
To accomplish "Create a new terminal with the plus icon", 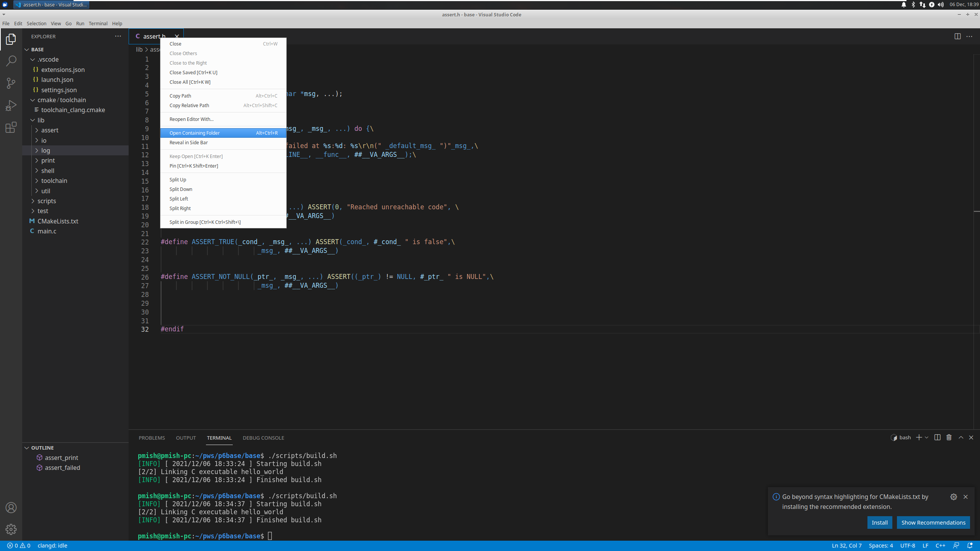I will click(919, 437).
